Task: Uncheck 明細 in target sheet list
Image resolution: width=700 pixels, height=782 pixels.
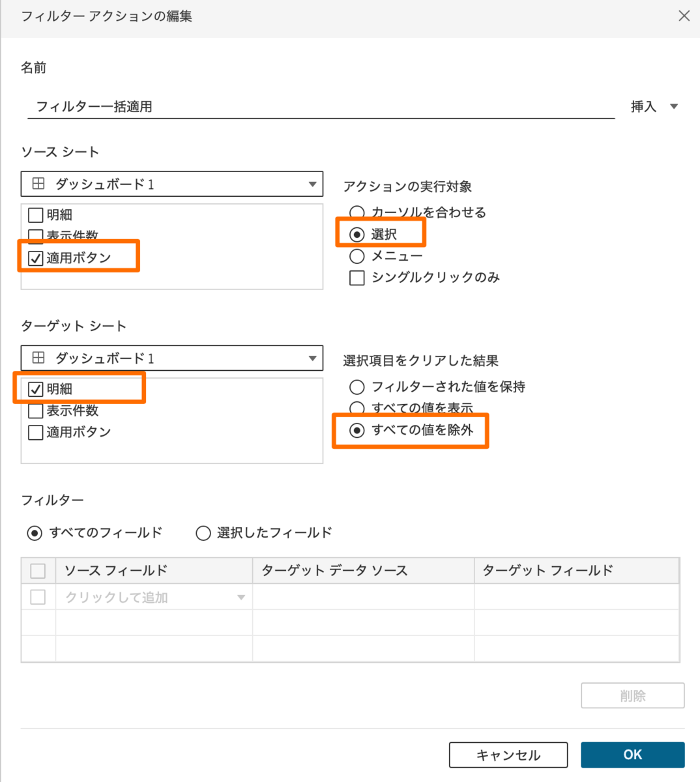Action: click(x=36, y=389)
